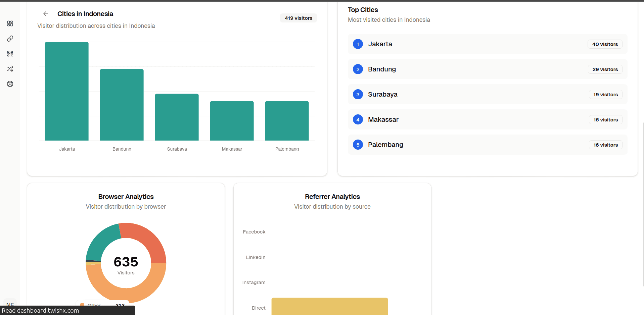The image size is (644, 315).
Task: Click the 29 visitors badge
Action: pos(605,69)
